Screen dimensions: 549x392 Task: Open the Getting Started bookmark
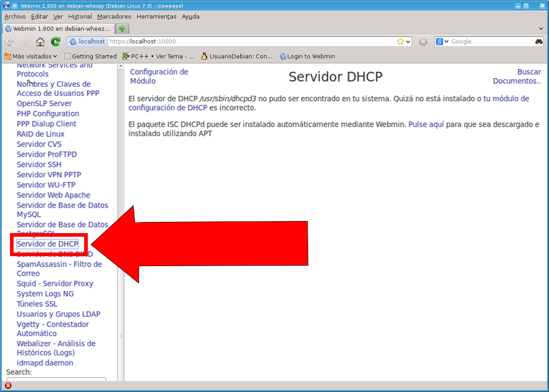(x=91, y=56)
